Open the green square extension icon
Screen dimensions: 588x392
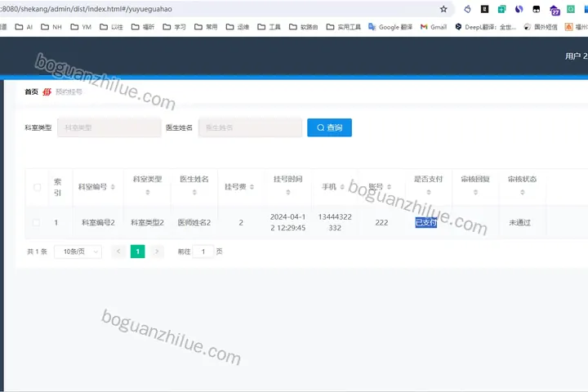pyautogui.click(x=571, y=9)
